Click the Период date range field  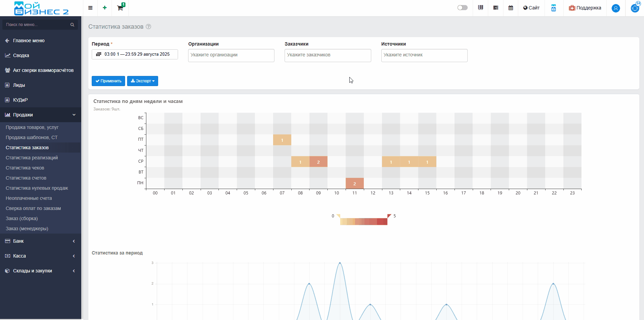tap(135, 54)
